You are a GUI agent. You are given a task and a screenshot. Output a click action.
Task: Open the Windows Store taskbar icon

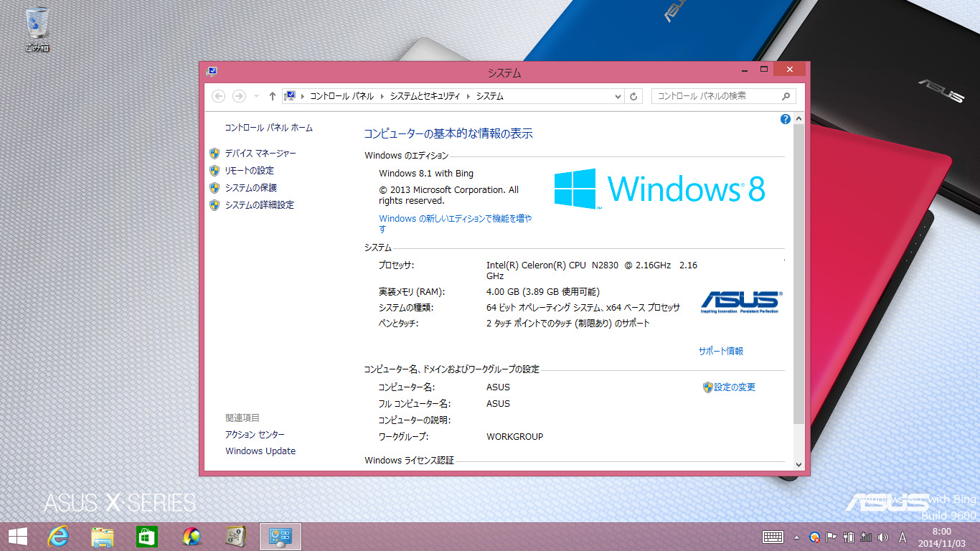pyautogui.click(x=146, y=537)
